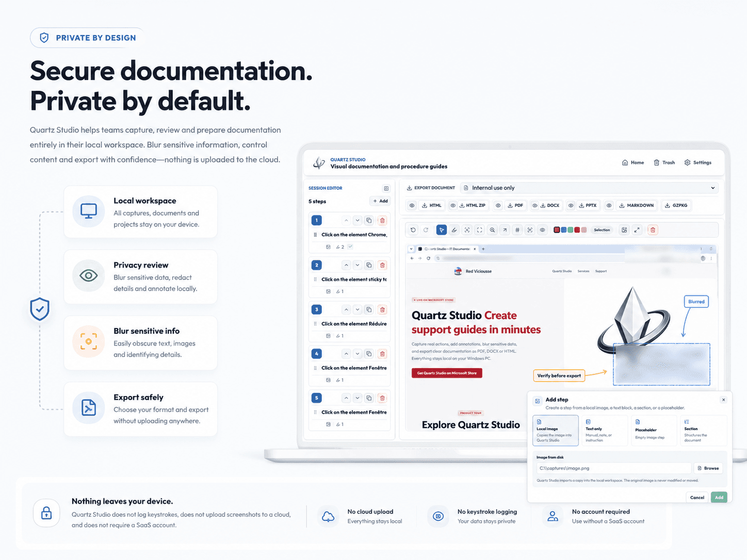Move step 4 down with chevron
The height and width of the screenshot is (560, 747).
point(357,354)
